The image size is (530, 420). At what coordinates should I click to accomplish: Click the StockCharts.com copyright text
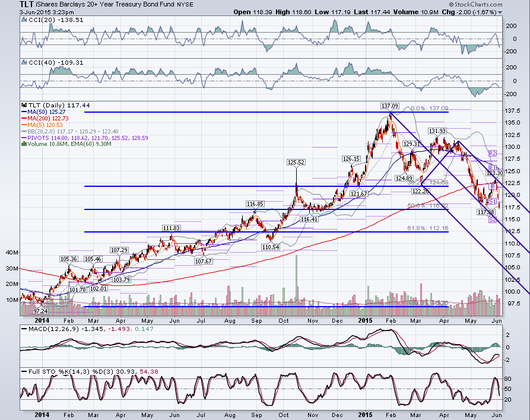pos(475,4)
